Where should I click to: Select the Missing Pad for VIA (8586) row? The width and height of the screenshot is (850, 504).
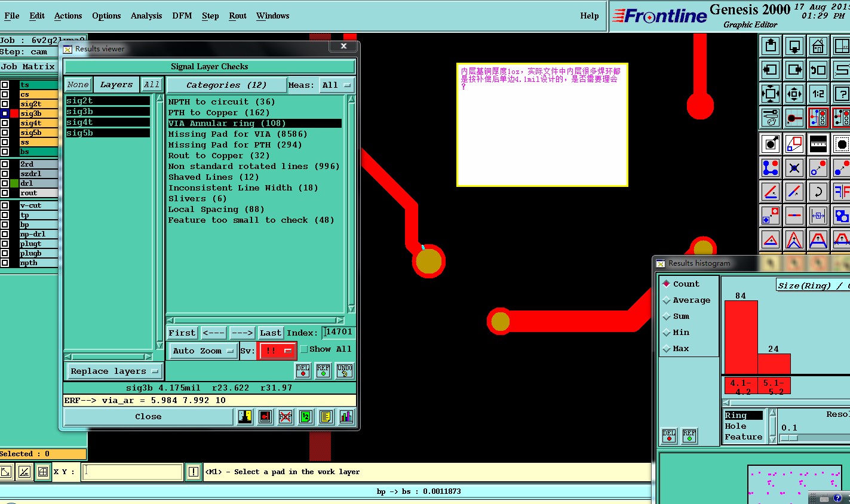[x=254, y=134]
